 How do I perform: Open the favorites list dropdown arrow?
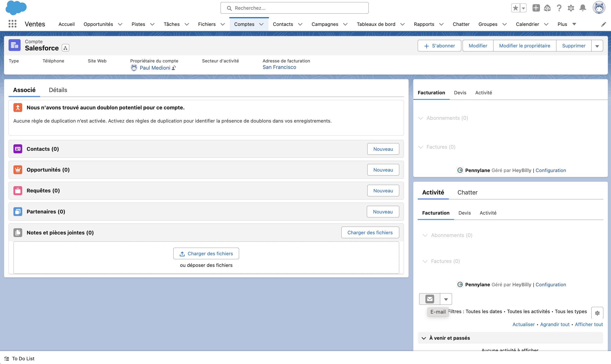[523, 8]
